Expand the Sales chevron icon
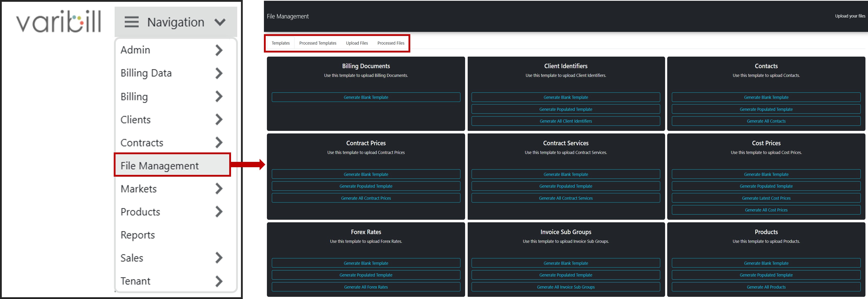Viewport: 868px width, 299px height. click(x=219, y=258)
